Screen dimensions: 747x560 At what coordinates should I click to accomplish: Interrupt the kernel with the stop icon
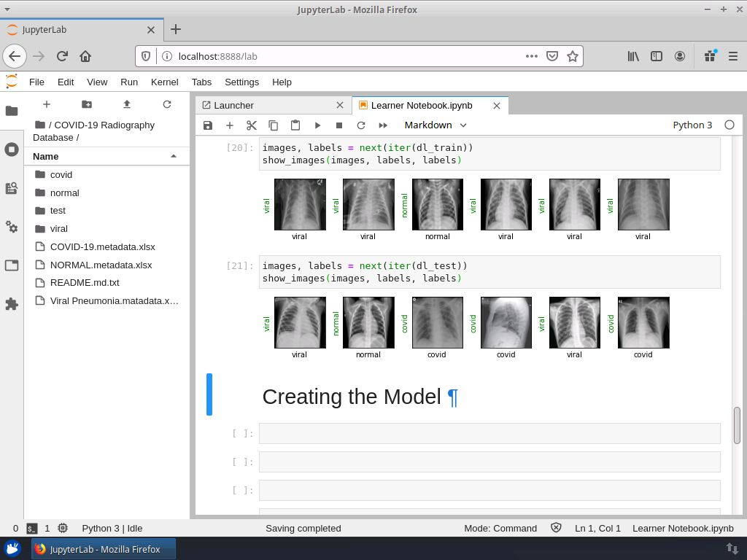339,125
